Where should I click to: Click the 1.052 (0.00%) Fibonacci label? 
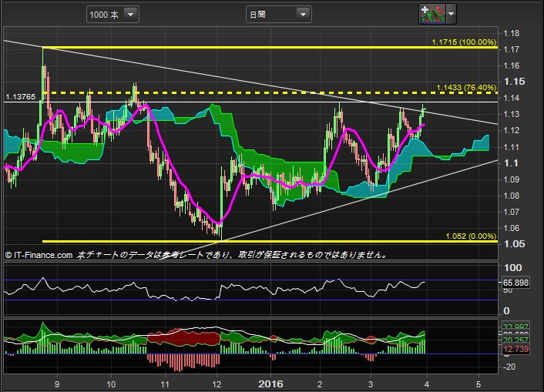471,236
